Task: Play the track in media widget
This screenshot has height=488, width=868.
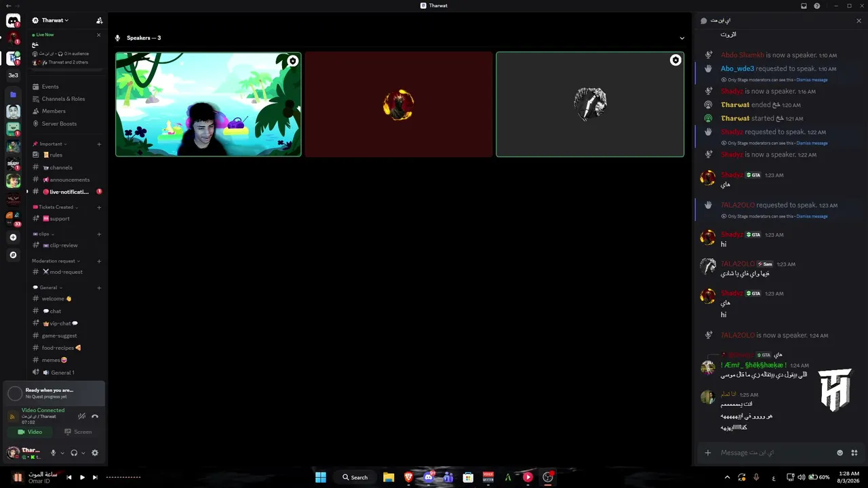Action: point(82,477)
